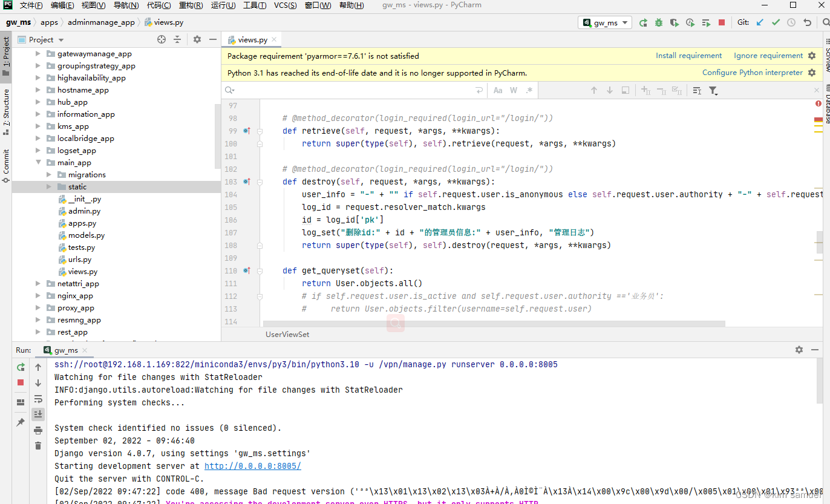
Task: Open the Python Profiler tool
Action: tap(690, 22)
